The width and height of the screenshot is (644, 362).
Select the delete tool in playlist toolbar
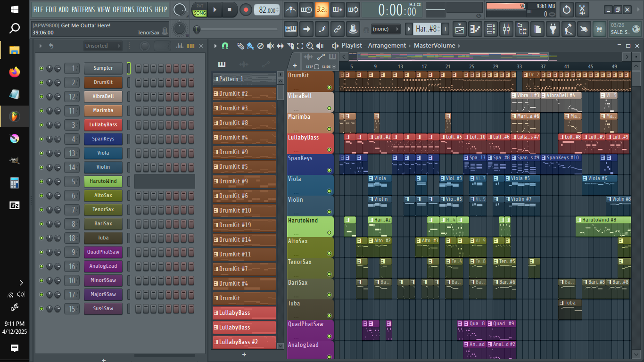[x=260, y=46]
